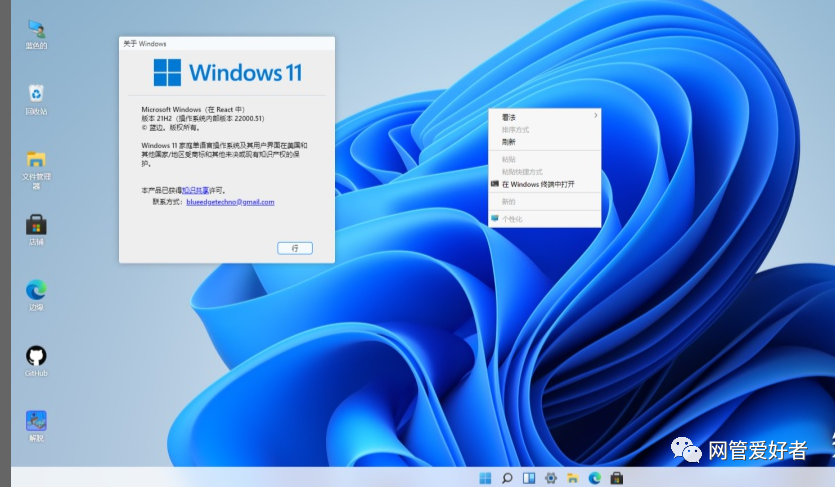Open the Widgets panel taskbar icon
Viewport: 835px width, 487px height.
point(529,478)
